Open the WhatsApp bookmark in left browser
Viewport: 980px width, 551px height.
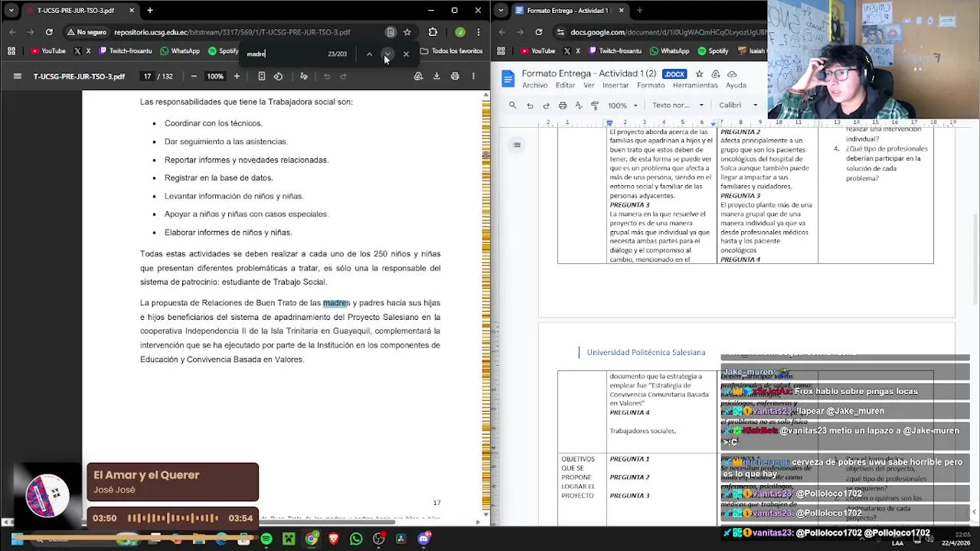[x=180, y=51]
